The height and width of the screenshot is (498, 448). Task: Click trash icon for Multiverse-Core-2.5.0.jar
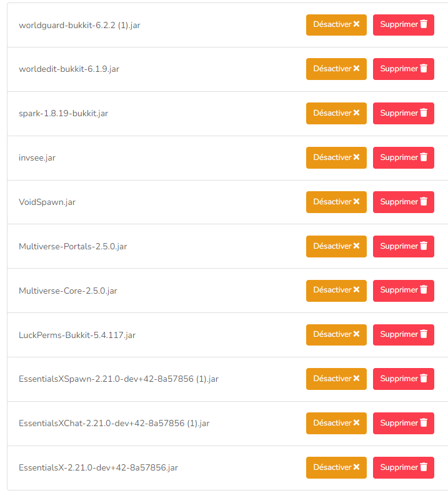[424, 290]
